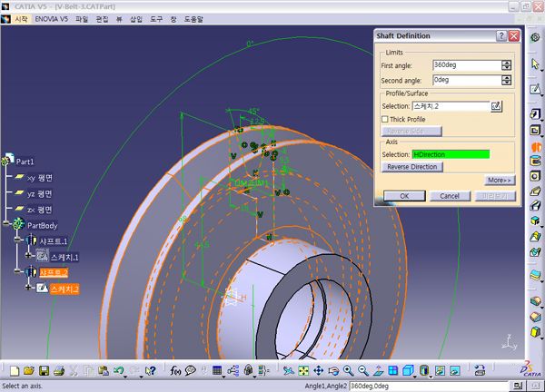Viewport: 545px width, 392px height.
Task: Click the workbench gear icon at top right
Action: pyautogui.click(x=535, y=37)
